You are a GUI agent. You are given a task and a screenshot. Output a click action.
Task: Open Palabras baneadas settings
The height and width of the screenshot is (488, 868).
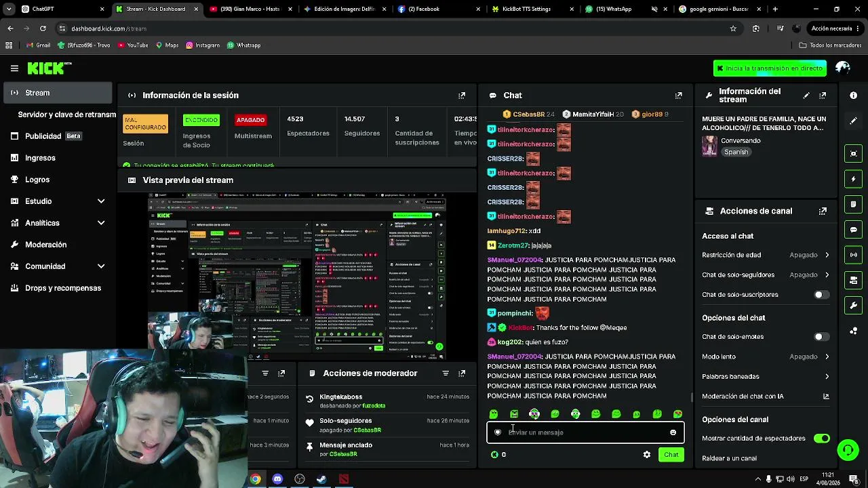click(766, 377)
